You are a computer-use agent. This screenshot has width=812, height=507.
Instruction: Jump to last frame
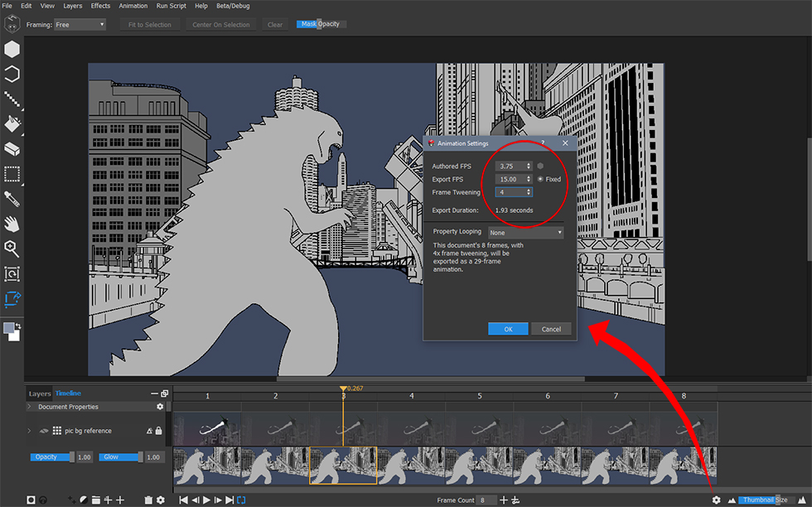point(230,500)
